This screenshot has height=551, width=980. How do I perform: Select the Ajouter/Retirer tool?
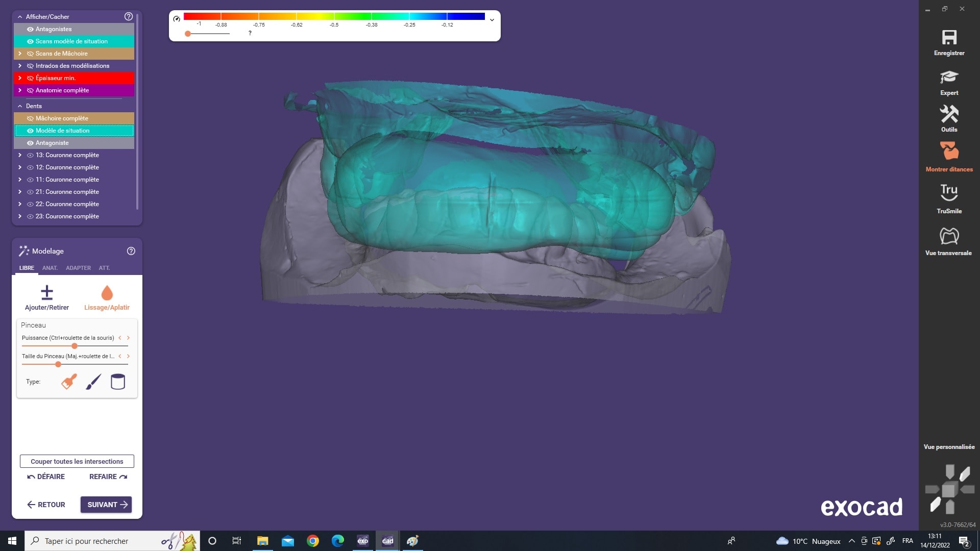(47, 293)
